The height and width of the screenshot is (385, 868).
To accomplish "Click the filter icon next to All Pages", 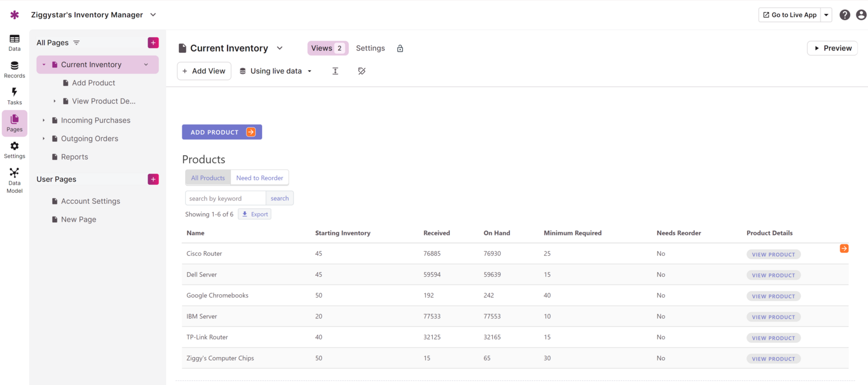I will coord(76,43).
